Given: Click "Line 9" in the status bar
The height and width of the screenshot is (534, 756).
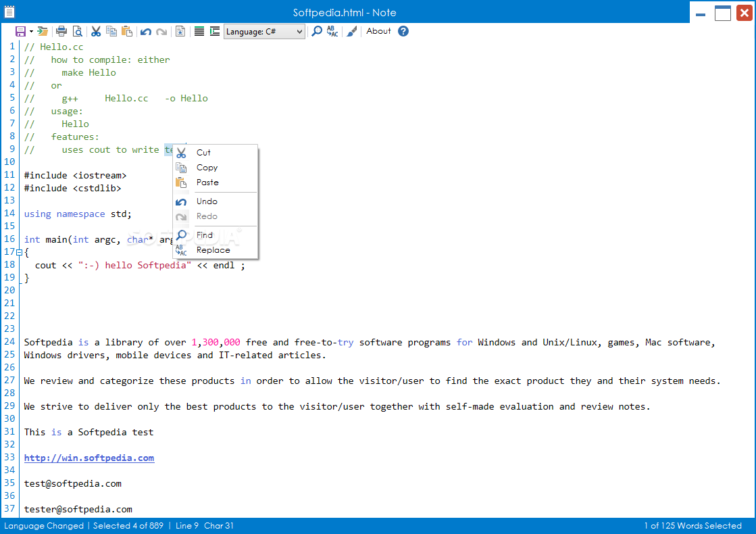Looking at the screenshot, I should (187, 526).
